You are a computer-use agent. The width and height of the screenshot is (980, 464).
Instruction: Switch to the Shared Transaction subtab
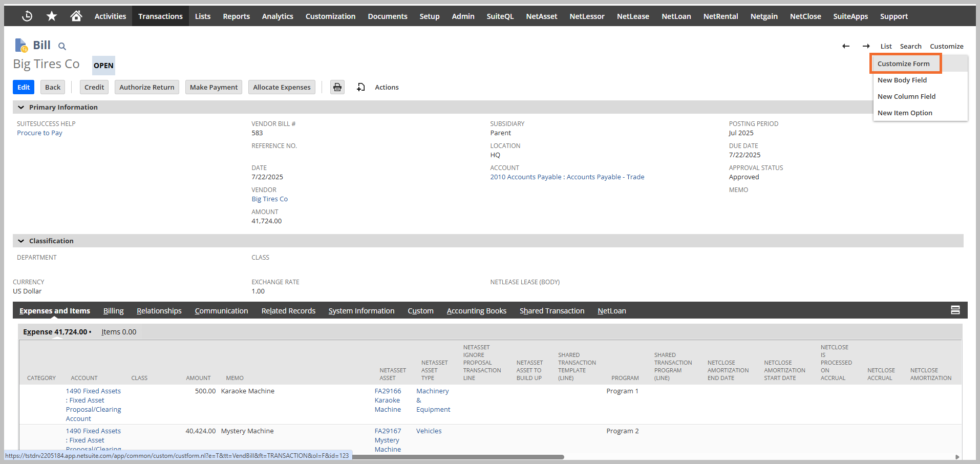[x=552, y=311]
